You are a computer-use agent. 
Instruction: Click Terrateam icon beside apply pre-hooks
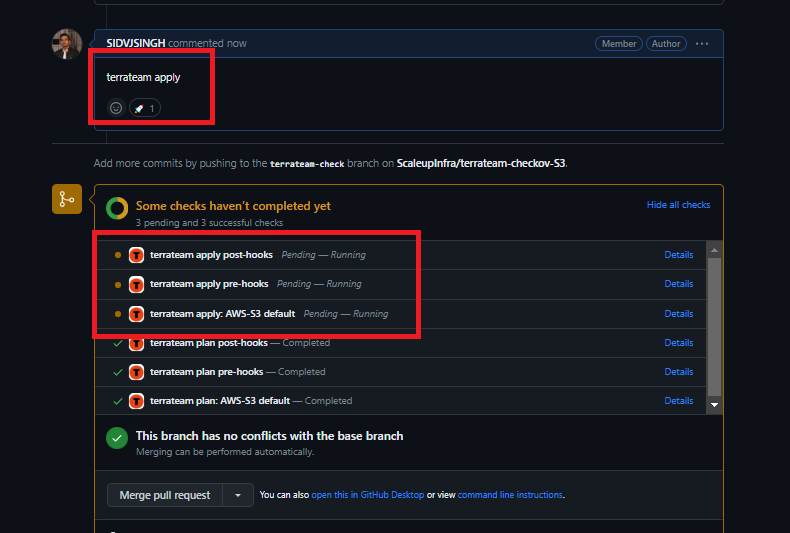click(137, 284)
